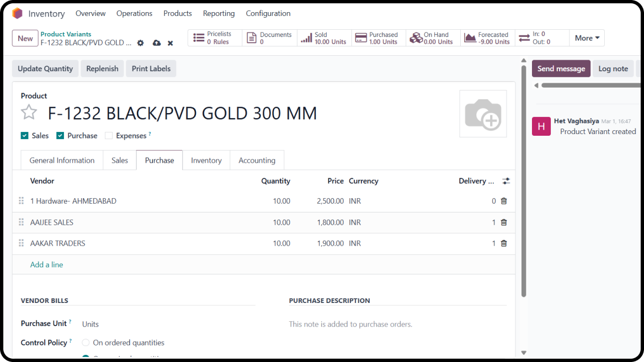Switch to the Inventory tab

(x=206, y=161)
